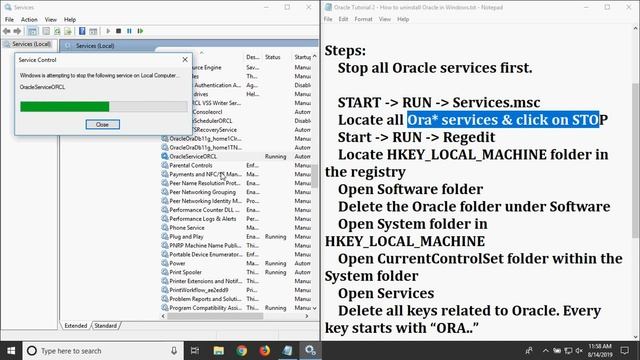Viewport: 640px width, 360px height.
Task: Open Notepad's Help menu
Action: (x=403, y=19)
